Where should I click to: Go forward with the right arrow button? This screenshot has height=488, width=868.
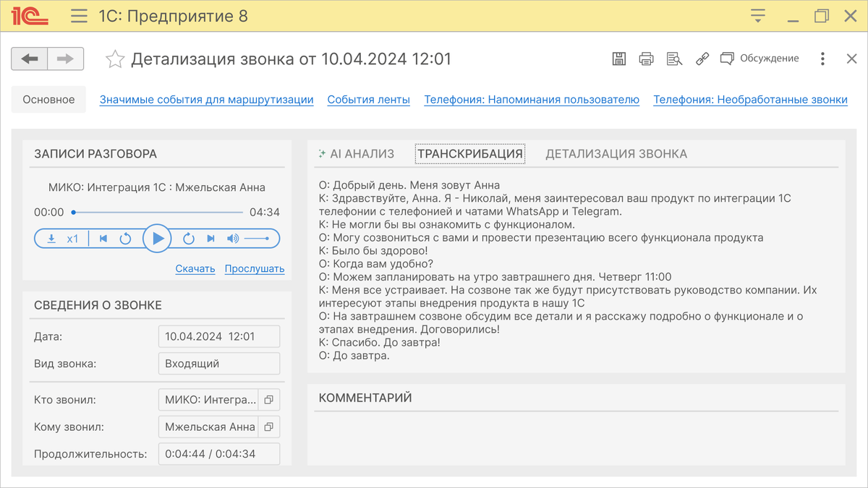(x=66, y=59)
